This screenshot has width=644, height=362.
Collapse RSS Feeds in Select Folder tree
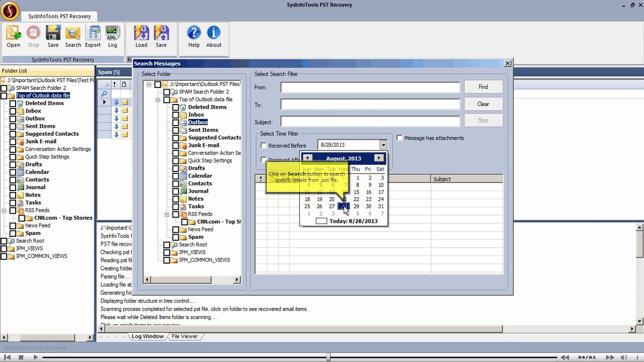point(167,214)
